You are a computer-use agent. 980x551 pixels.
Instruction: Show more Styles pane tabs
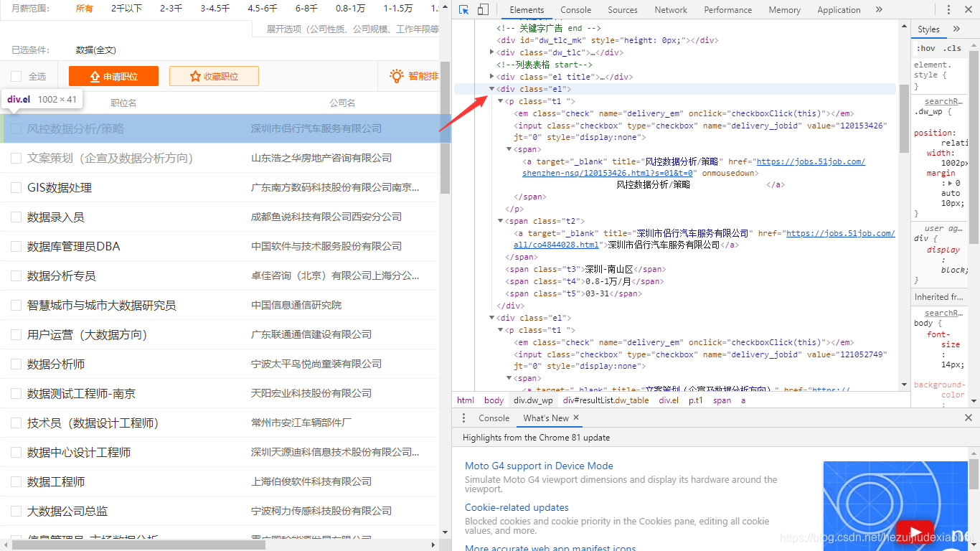pyautogui.click(x=956, y=29)
